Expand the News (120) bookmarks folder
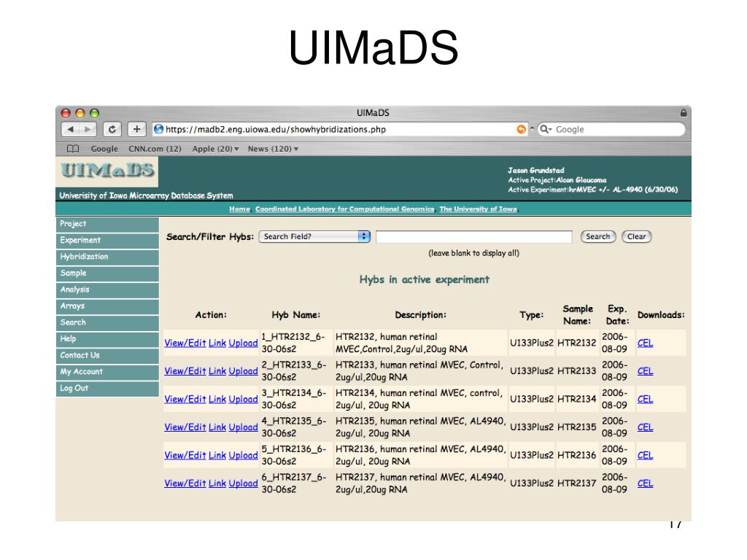Screen dimensions: 747x560 click(x=273, y=149)
